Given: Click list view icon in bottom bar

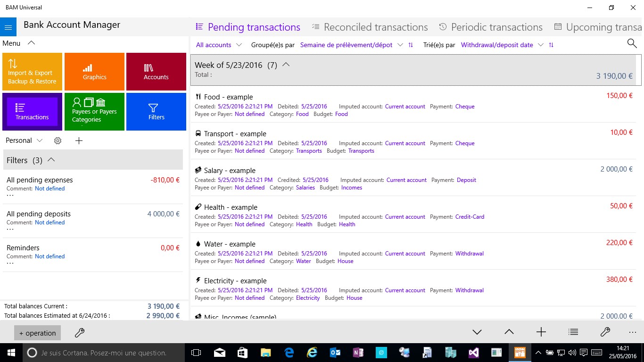Looking at the screenshot, I should pos(573,332).
